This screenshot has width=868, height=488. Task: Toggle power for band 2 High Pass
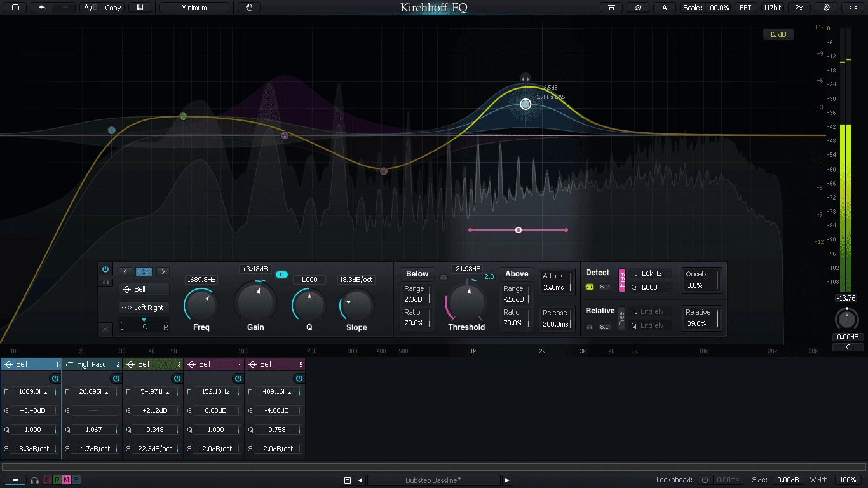coord(116,378)
